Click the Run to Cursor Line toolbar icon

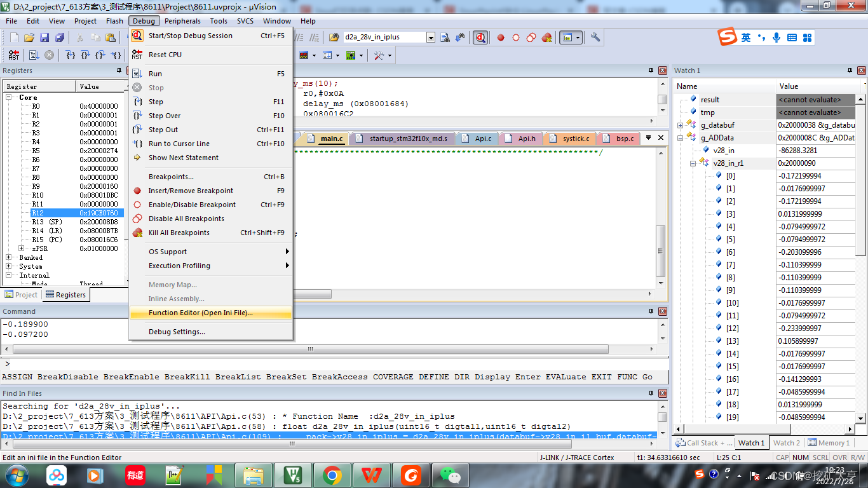(116, 55)
